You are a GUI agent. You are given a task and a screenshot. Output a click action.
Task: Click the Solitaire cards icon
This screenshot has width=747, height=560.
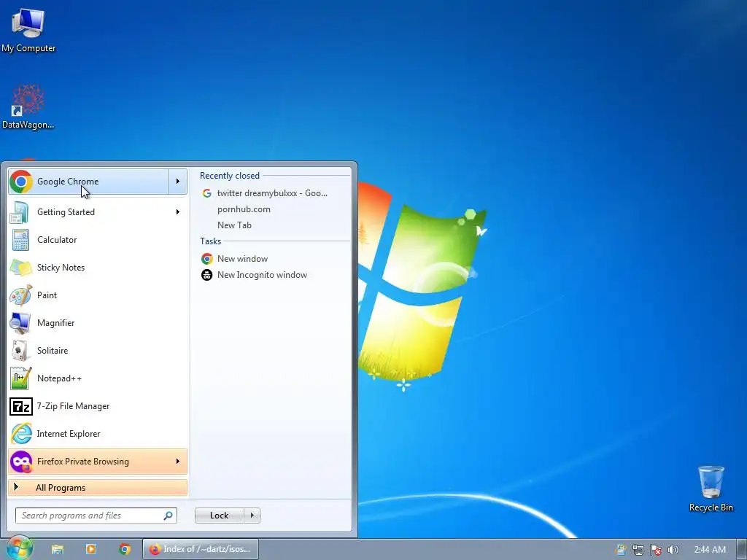tap(20, 351)
